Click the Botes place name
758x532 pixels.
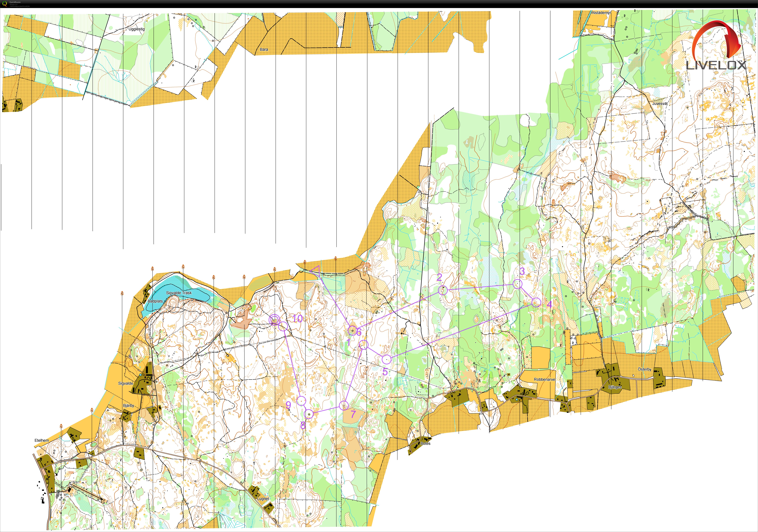(425, 444)
